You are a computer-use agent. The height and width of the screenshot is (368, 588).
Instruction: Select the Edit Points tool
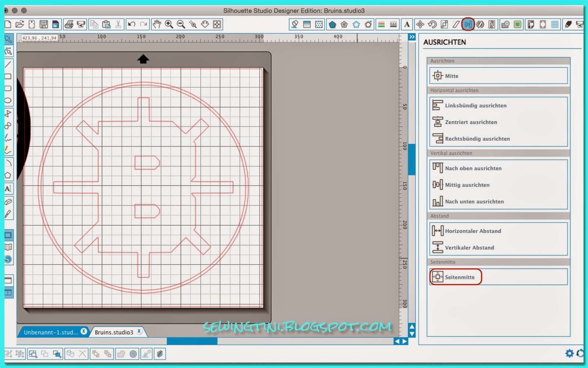pyautogui.click(x=8, y=52)
